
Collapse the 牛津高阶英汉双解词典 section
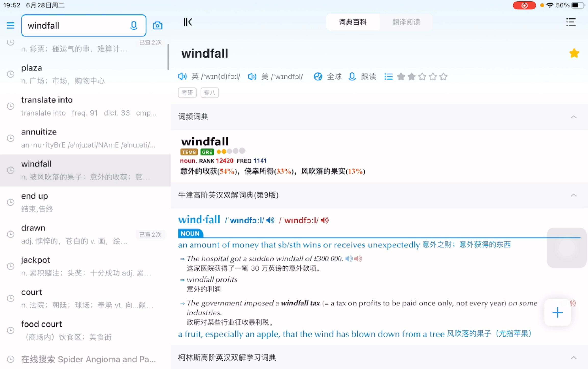[x=573, y=195]
